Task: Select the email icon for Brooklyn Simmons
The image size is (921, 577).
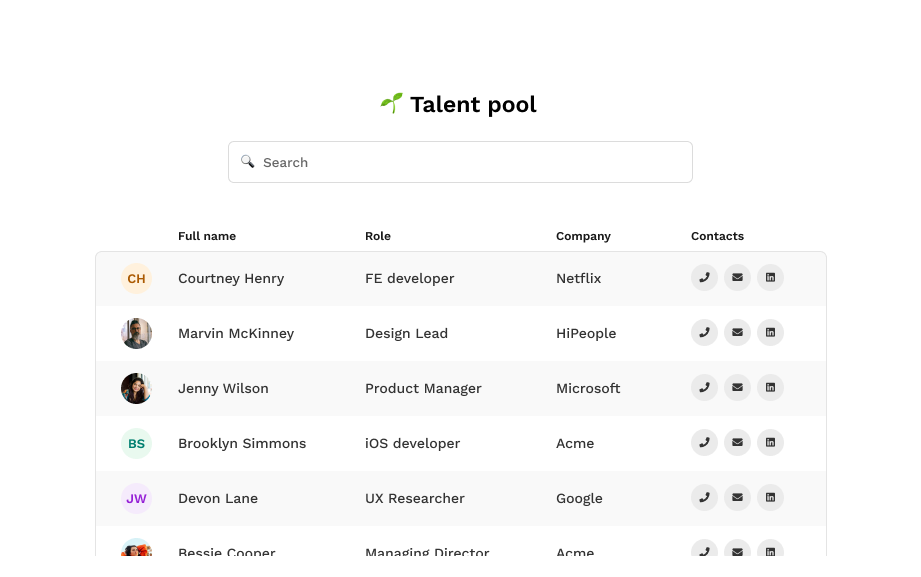Action: tap(737, 443)
